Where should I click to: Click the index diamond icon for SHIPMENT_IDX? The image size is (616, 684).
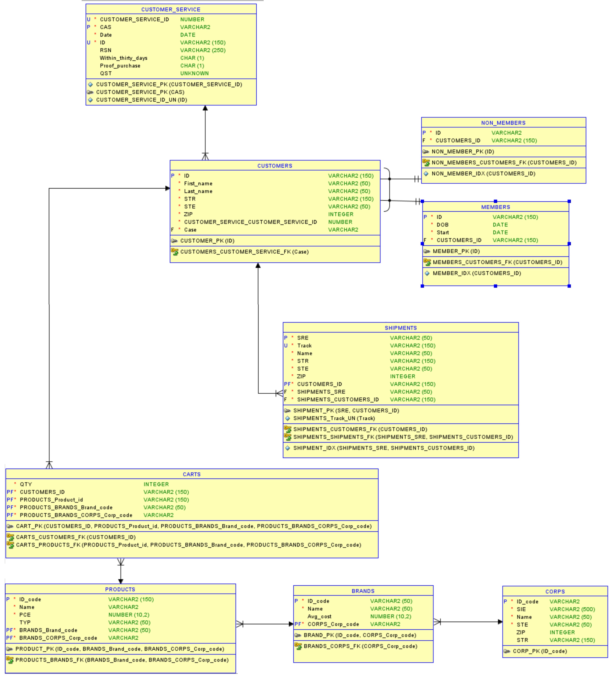pyautogui.click(x=288, y=448)
